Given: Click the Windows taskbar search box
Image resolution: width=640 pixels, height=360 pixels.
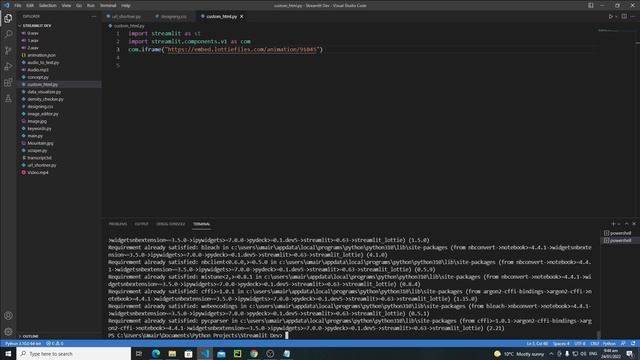Looking at the screenshot, I should tap(73, 353).
